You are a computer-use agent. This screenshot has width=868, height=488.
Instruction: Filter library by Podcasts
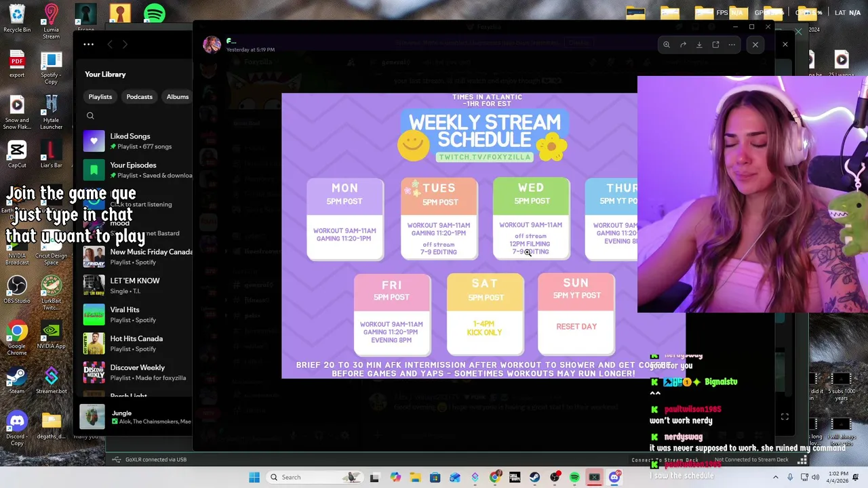point(139,97)
